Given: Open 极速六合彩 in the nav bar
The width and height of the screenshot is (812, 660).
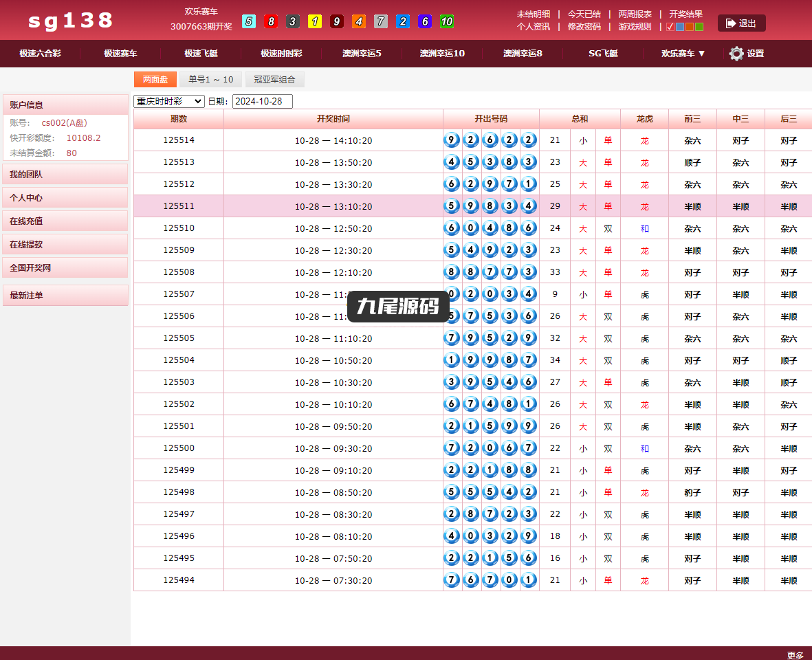Looking at the screenshot, I should tap(40, 54).
